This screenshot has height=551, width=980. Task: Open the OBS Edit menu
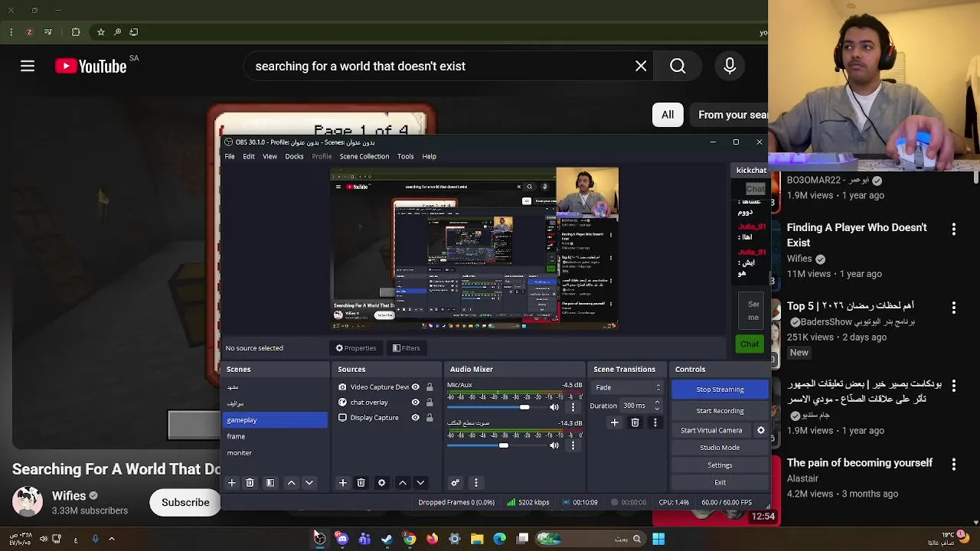(249, 156)
